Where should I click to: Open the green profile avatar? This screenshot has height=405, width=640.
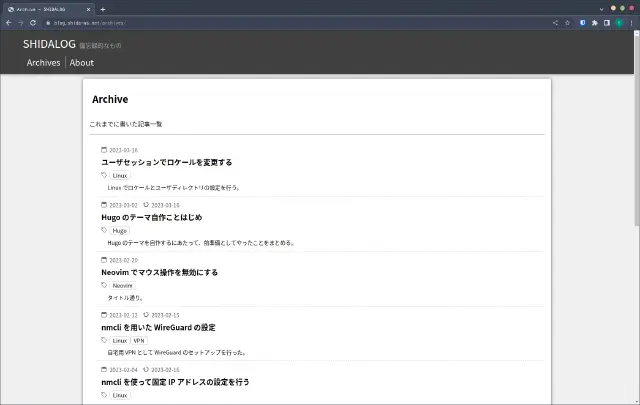click(x=619, y=23)
